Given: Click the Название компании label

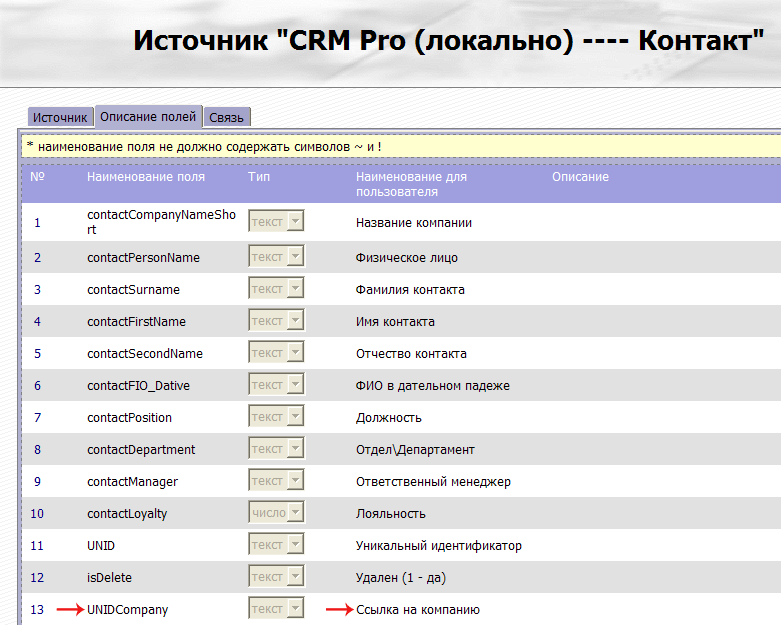Looking at the screenshot, I should 414,223.
